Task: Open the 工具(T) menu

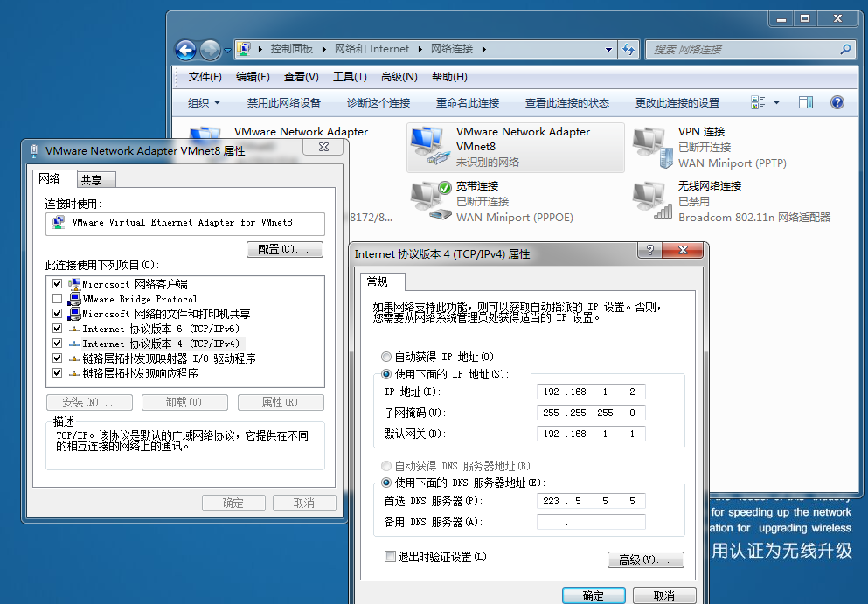Action: point(350,77)
